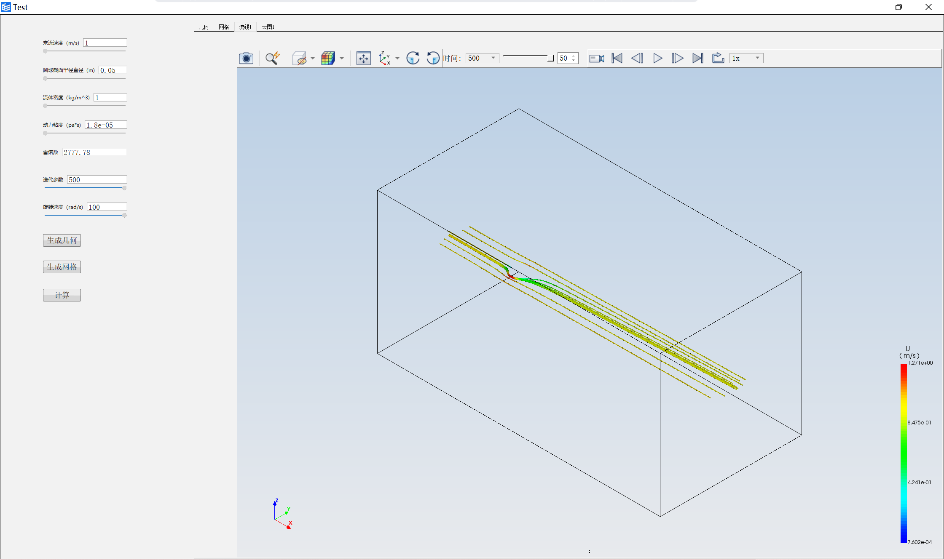Image resolution: width=944 pixels, height=560 pixels.
Task: Click the 圆球截面半径直径 slider handle
Action: (x=45, y=78)
